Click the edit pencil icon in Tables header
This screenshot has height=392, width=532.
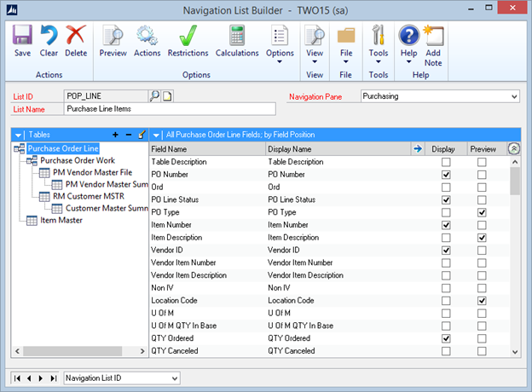coord(142,135)
